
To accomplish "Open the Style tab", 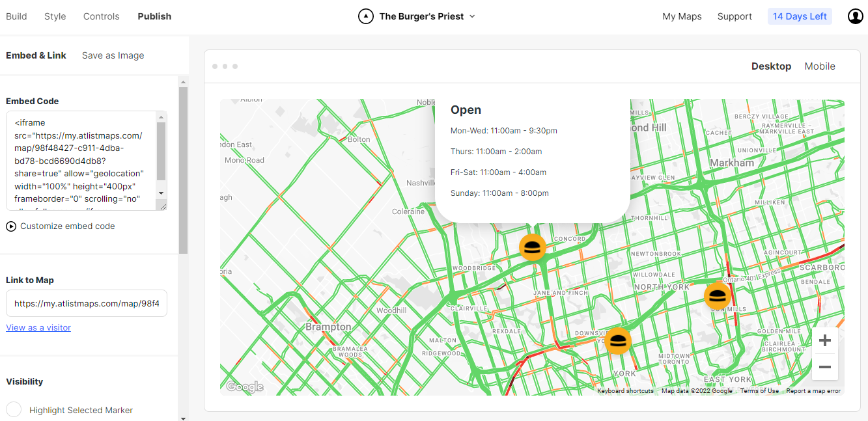I will [x=55, y=16].
